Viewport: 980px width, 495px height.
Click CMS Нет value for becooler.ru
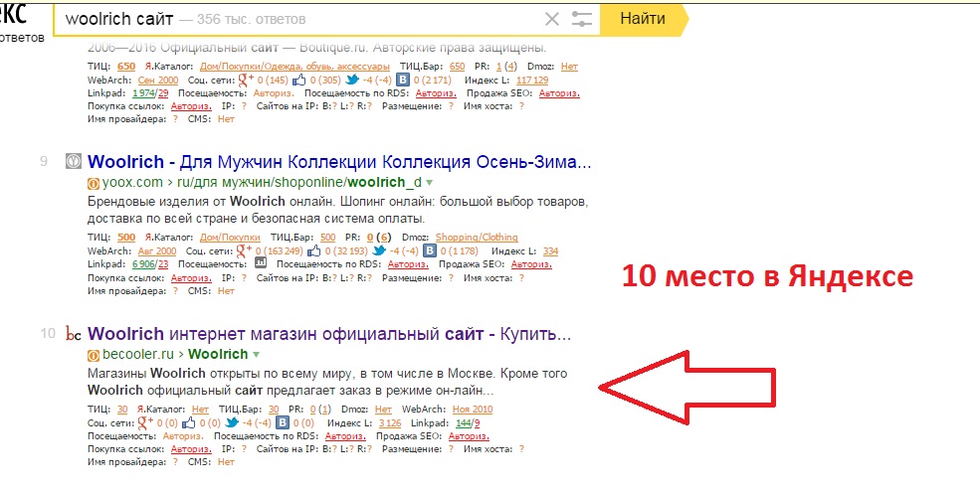click(226, 462)
